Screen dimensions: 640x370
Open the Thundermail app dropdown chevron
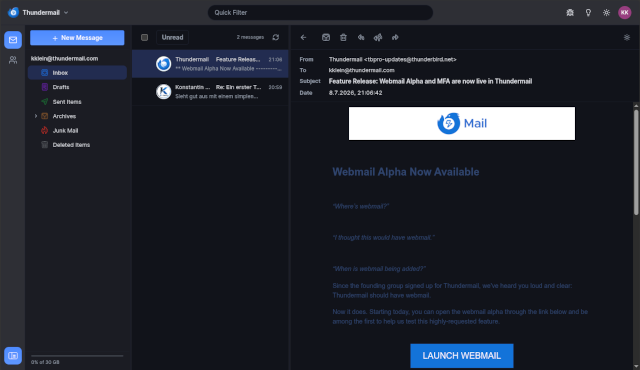tap(66, 13)
